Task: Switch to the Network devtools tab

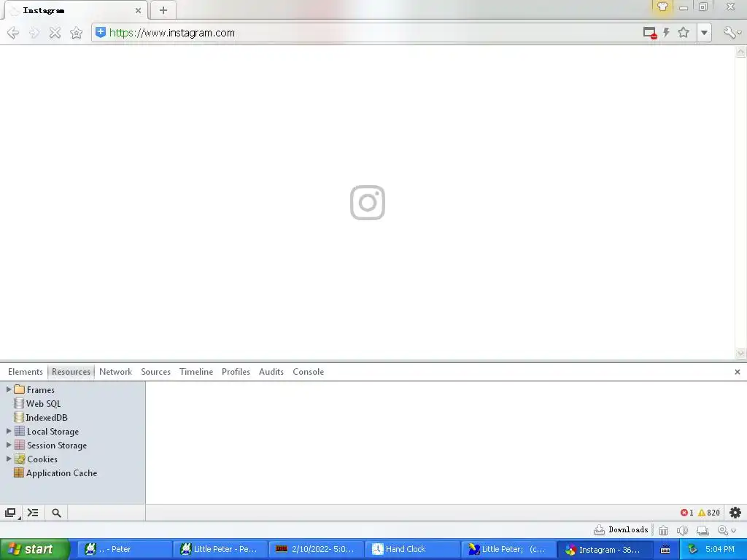Action: pyautogui.click(x=115, y=372)
